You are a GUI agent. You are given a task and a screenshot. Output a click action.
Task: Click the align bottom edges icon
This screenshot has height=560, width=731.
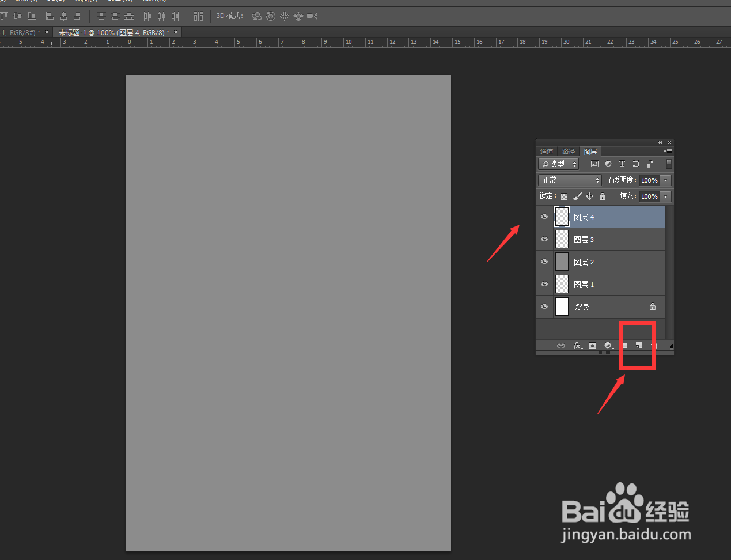point(32,16)
